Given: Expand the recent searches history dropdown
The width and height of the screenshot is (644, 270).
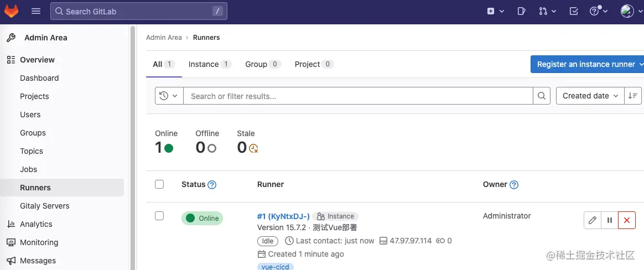Looking at the screenshot, I should tap(169, 96).
